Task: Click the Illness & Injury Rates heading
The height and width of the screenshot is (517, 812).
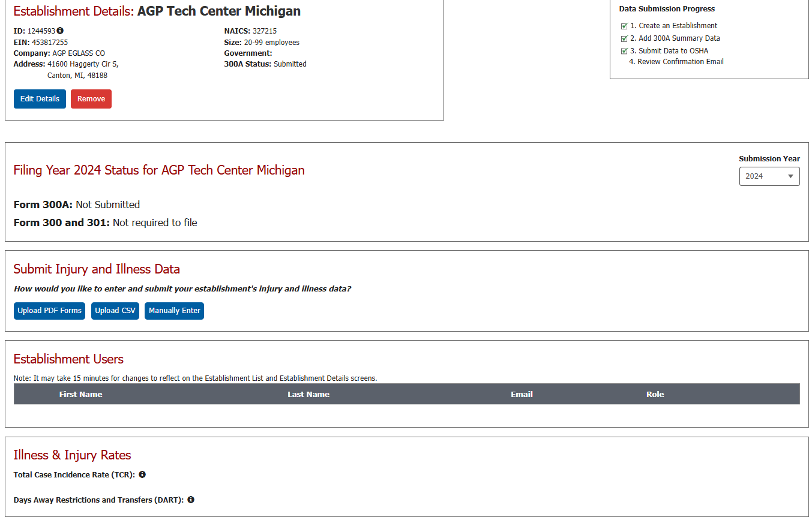Action: pyautogui.click(x=72, y=455)
